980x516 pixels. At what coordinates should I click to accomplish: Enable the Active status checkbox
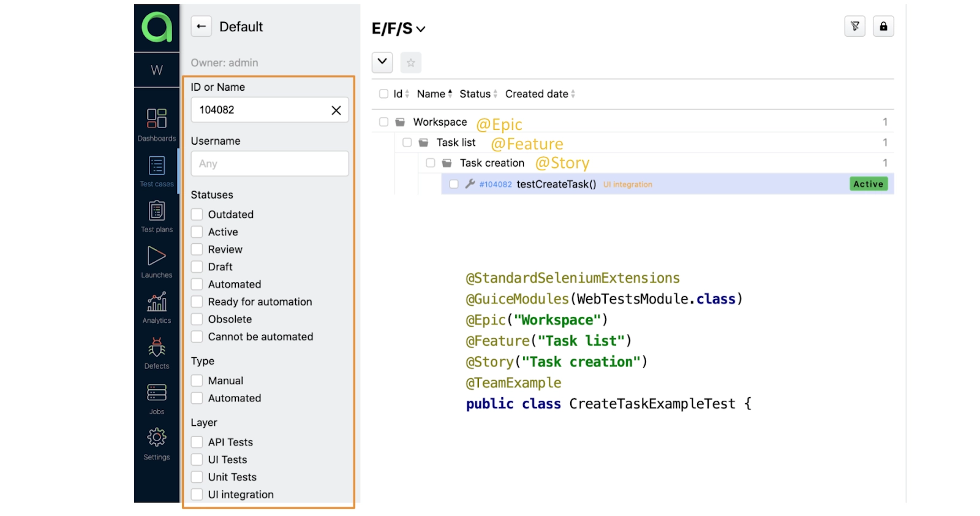tap(197, 232)
